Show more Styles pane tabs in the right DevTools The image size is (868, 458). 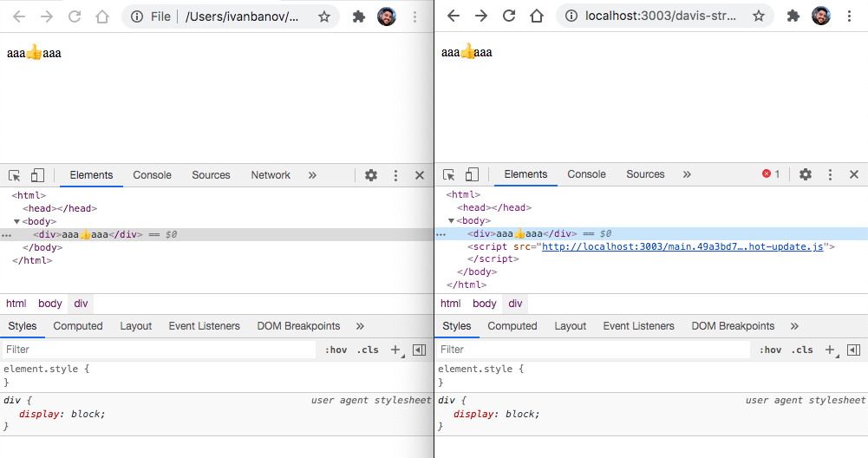tap(794, 326)
